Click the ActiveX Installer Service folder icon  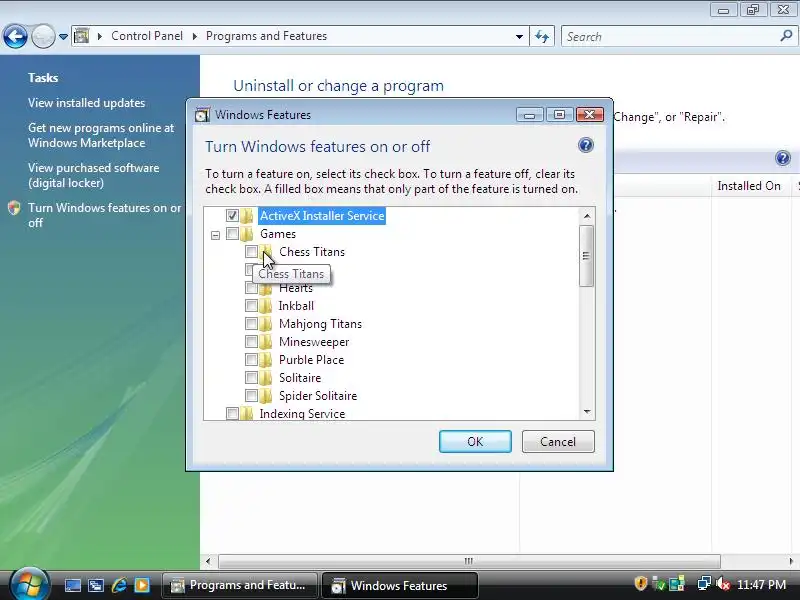pyautogui.click(x=247, y=216)
